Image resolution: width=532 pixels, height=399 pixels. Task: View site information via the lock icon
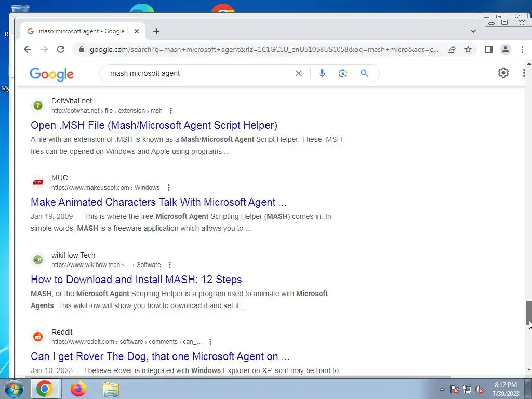[82, 49]
